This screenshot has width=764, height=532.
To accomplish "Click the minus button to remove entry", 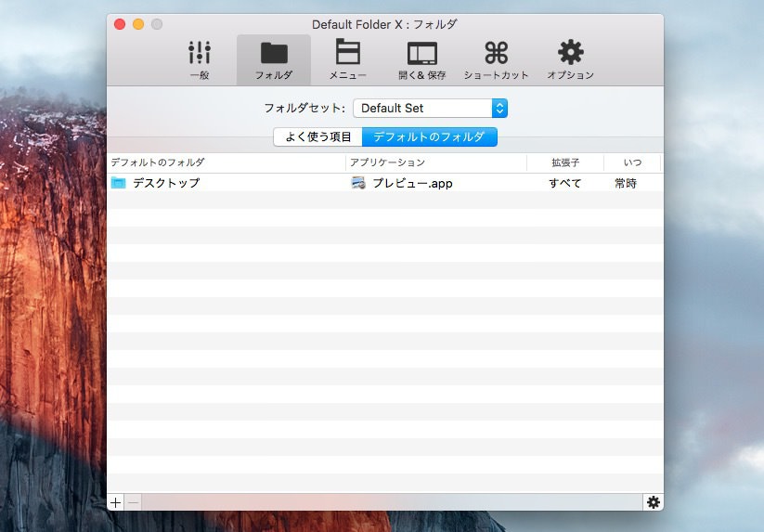I will tap(133, 502).
